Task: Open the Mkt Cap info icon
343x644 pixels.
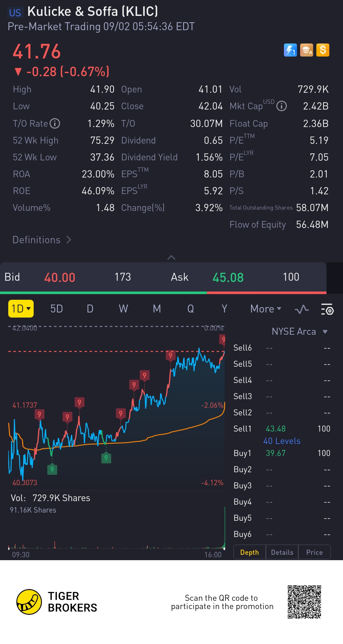Action: coord(281,106)
